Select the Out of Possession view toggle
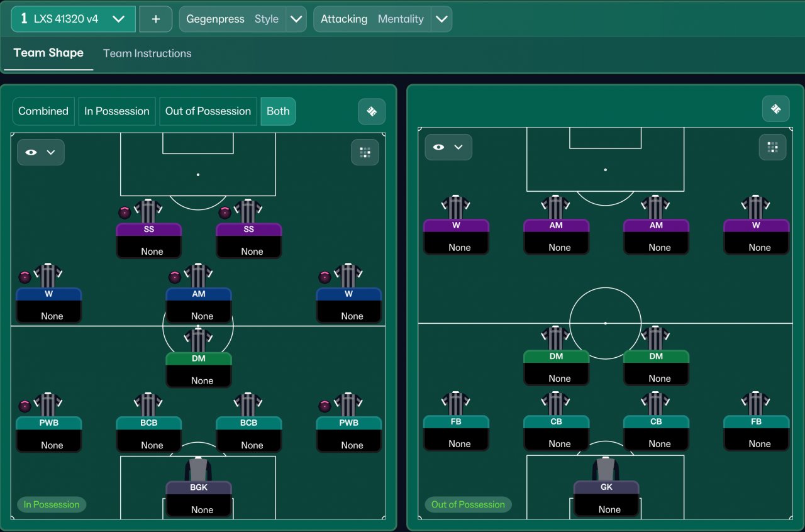The image size is (805, 532). pyautogui.click(x=208, y=111)
